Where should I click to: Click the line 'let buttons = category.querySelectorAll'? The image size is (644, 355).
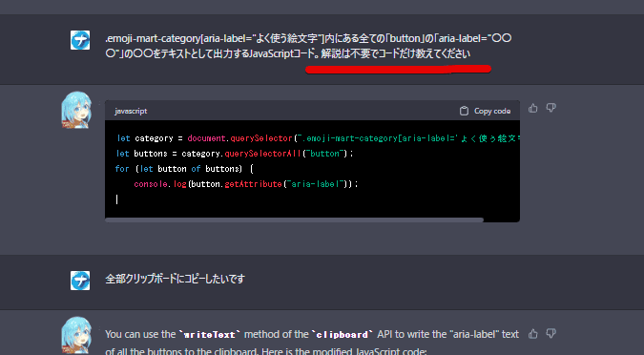pos(235,154)
